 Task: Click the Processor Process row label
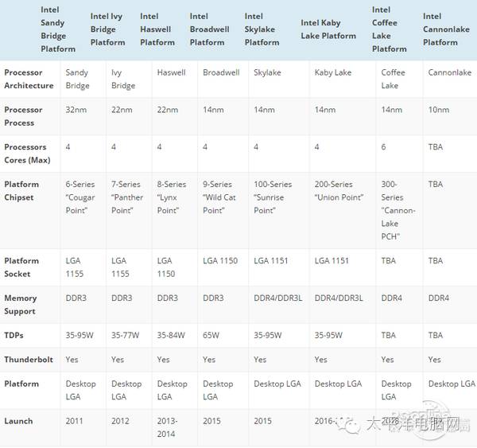coord(23,116)
